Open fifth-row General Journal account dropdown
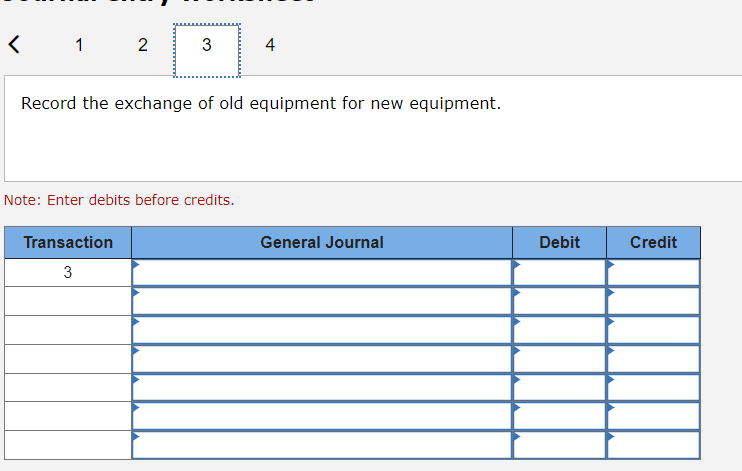Screen dimensions: 742x471 (322, 388)
